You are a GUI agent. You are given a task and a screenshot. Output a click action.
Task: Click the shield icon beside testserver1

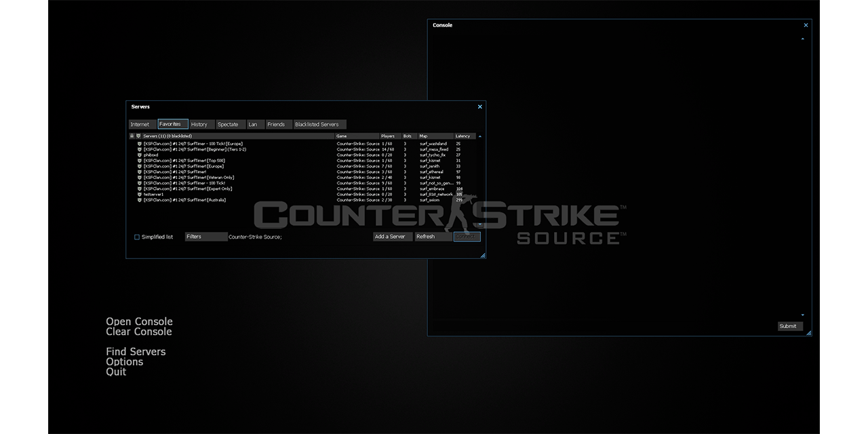pyautogui.click(x=139, y=195)
